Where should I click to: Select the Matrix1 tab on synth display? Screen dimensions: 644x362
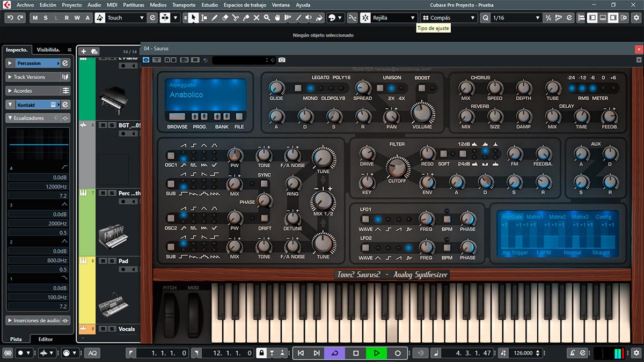tap(535, 217)
